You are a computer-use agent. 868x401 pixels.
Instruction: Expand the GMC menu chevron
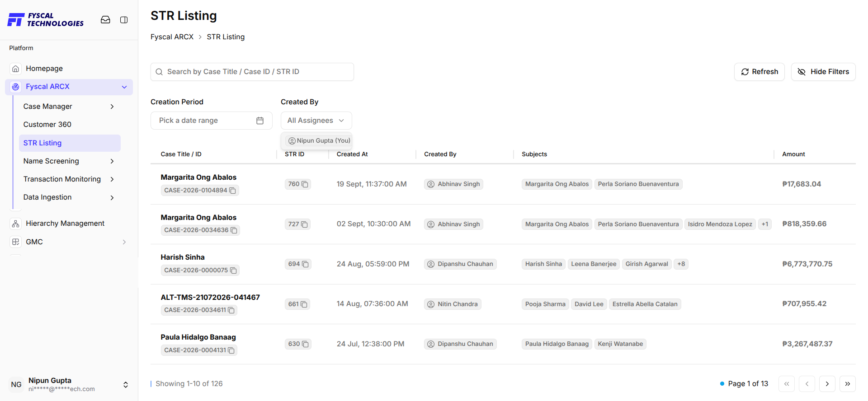124,242
